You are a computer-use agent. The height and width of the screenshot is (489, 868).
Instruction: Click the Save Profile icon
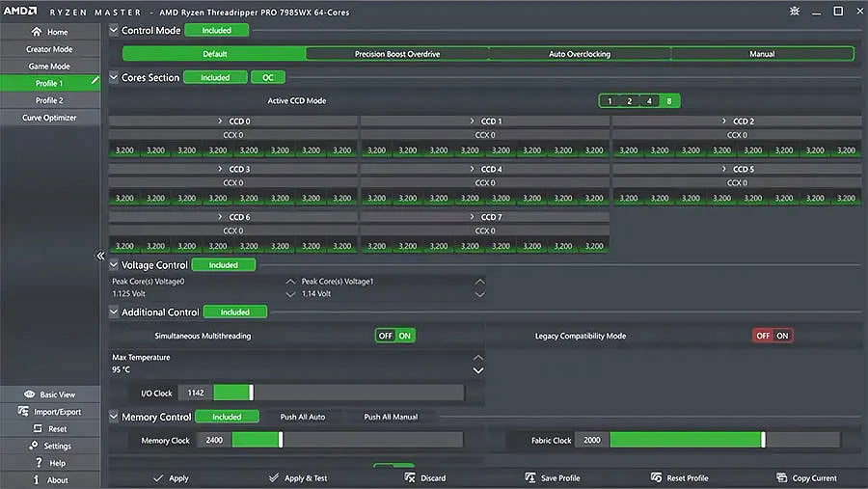pos(529,477)
